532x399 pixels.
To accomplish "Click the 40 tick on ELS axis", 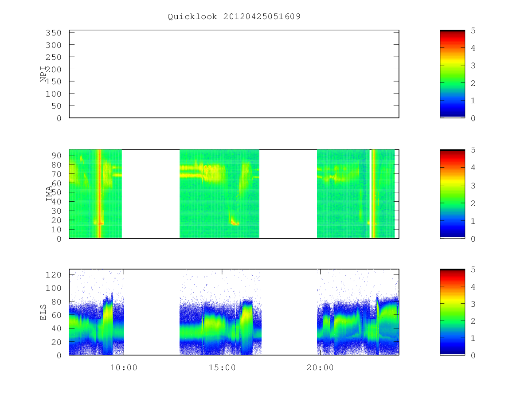I will point(56,329).
